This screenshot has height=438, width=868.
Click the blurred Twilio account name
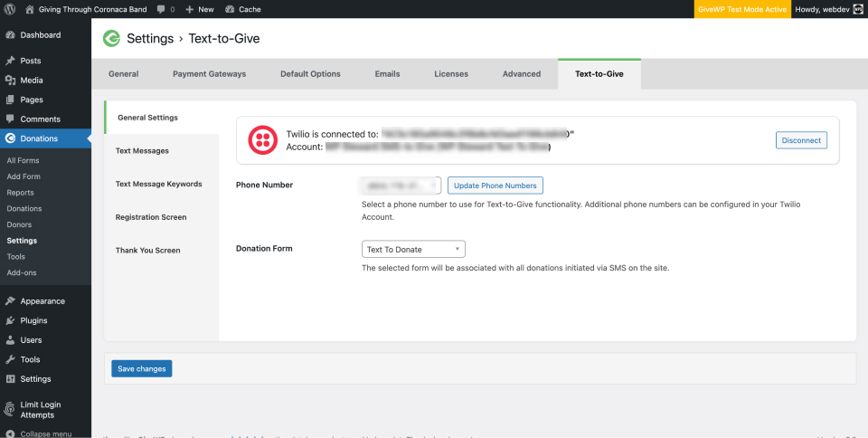pos(437,147)
